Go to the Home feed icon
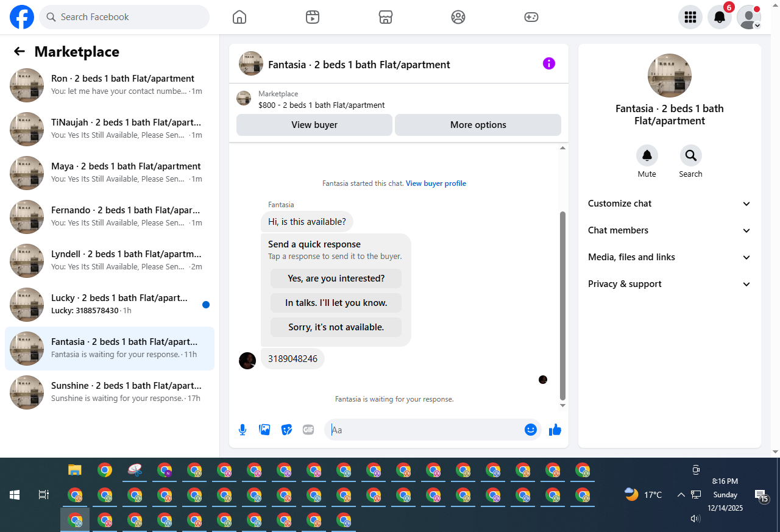 coord(239,17)
